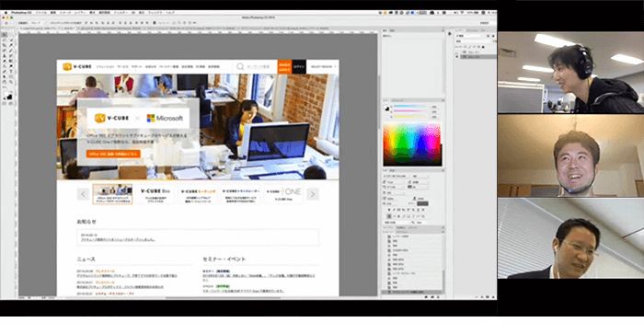Click the お知らせ notice link under the heading
This screenshot has width=644, height=334.
[x=119, y=239]
